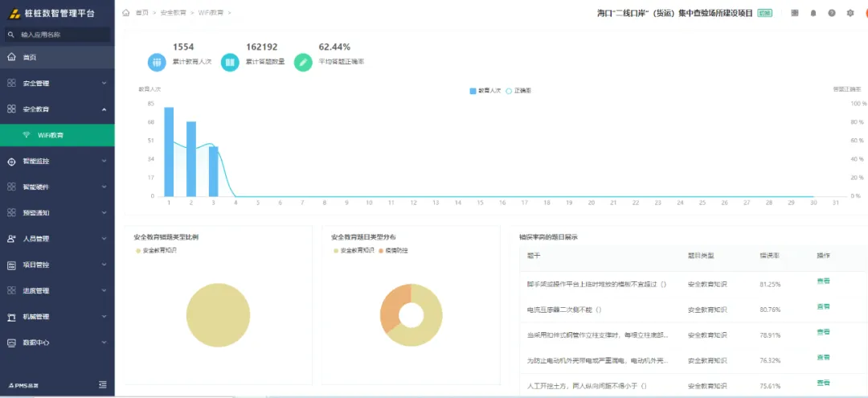Click the solid yellow 错题类型 pie
This screenshot has width=868, height=398.
tap(218, 315)
